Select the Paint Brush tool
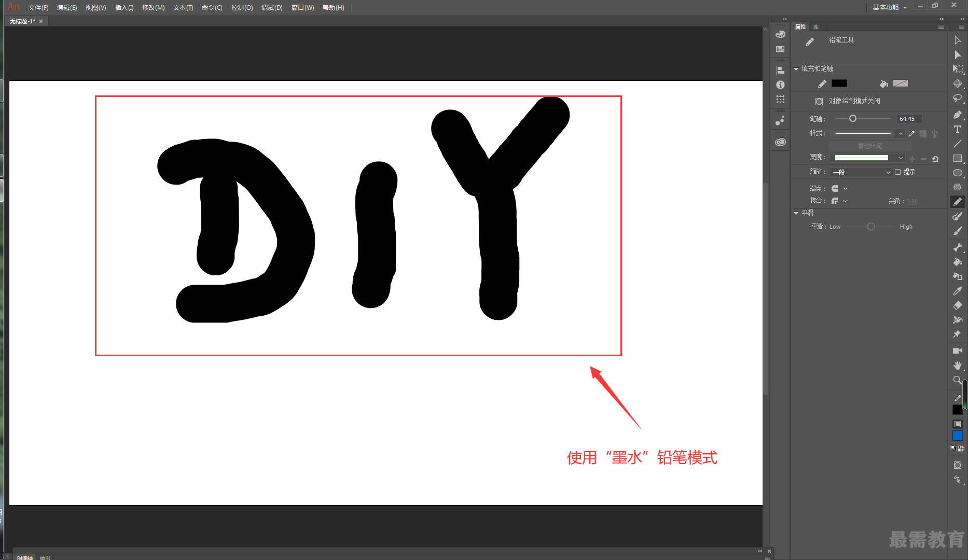Viewport: 968px width, 560px height. (x=958, y=216)
